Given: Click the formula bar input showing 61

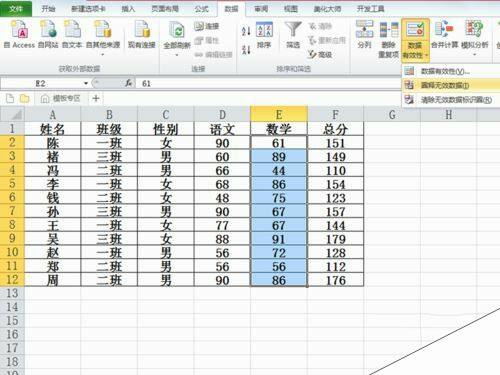Looking at the screenshot, I should click(x=268, y=83).
